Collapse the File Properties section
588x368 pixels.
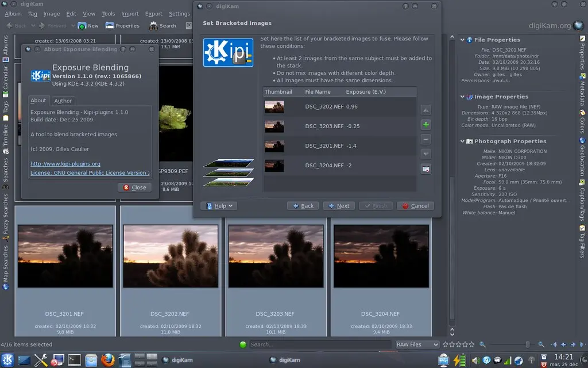[x=462, y=40]
